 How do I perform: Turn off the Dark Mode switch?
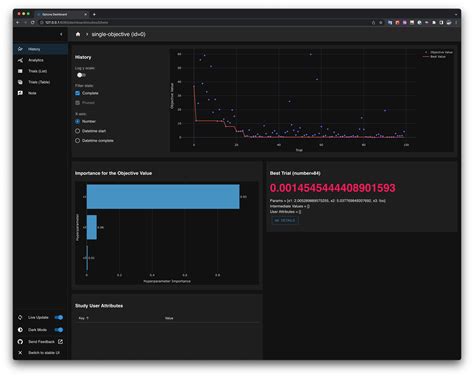(59, 330)
